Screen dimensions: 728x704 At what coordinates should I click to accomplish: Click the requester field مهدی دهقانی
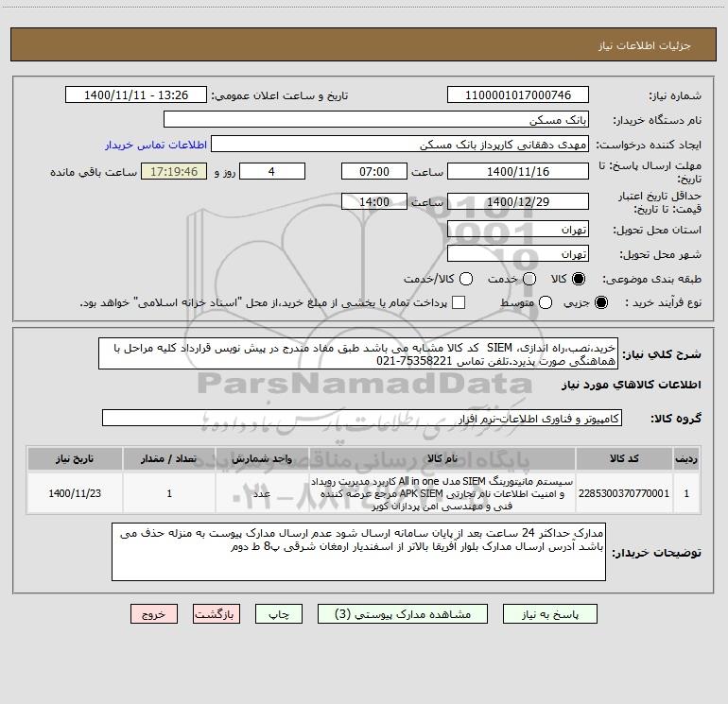(x=400, y=145)
